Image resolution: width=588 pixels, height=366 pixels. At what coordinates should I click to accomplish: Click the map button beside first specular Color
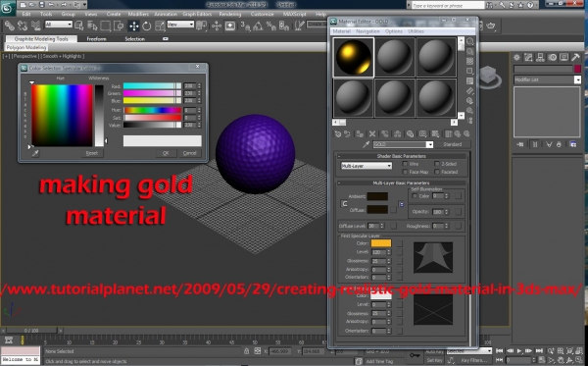pyautogui.click(x=400, y=243)
